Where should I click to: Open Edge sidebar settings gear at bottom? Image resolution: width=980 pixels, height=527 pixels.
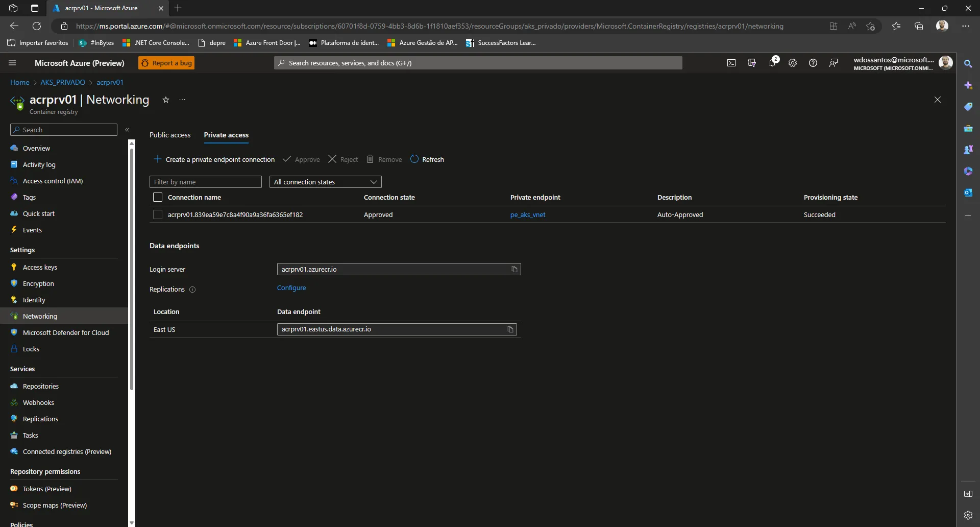(968, 515)
